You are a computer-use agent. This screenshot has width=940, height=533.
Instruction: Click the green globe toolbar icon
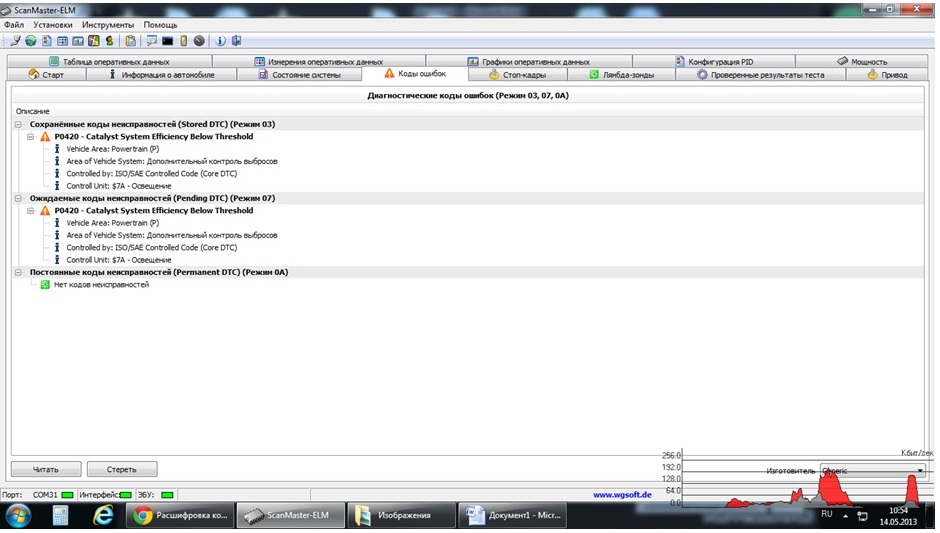pyautogui.click(x=31, y=41)
